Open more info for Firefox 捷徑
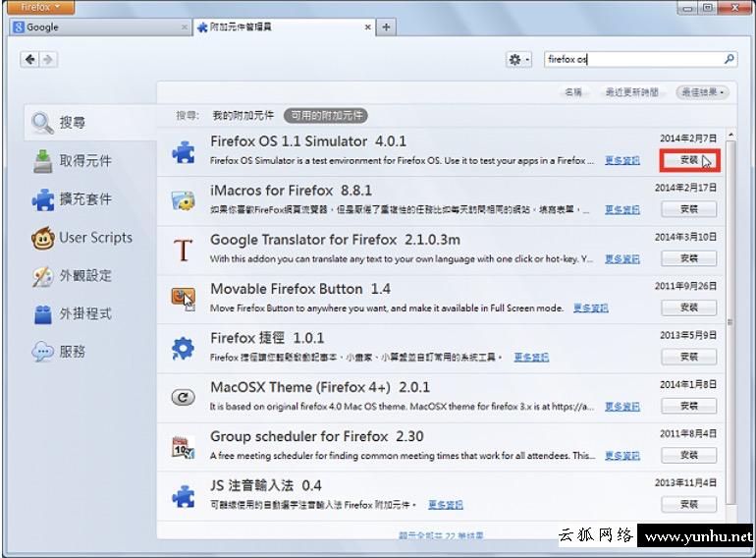The height and width of the screenshot is (558, 756). tap(531, 358)
